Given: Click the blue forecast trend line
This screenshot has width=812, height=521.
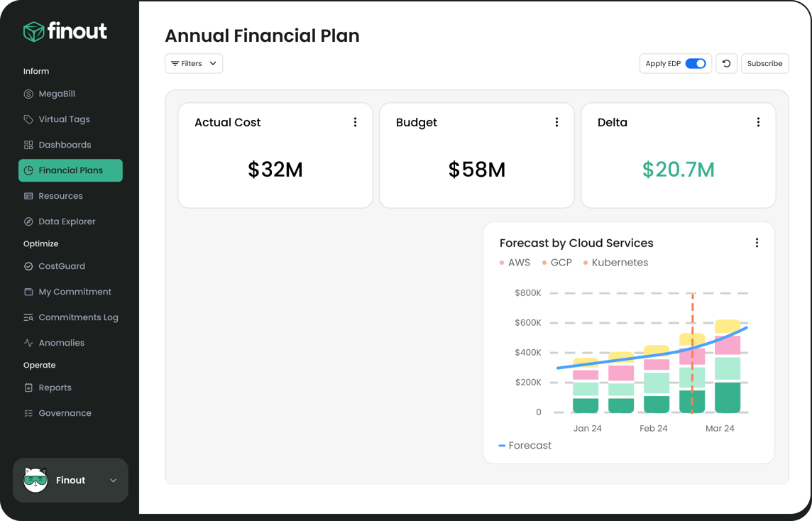Looking at the screenshot, I should (652, 355).
